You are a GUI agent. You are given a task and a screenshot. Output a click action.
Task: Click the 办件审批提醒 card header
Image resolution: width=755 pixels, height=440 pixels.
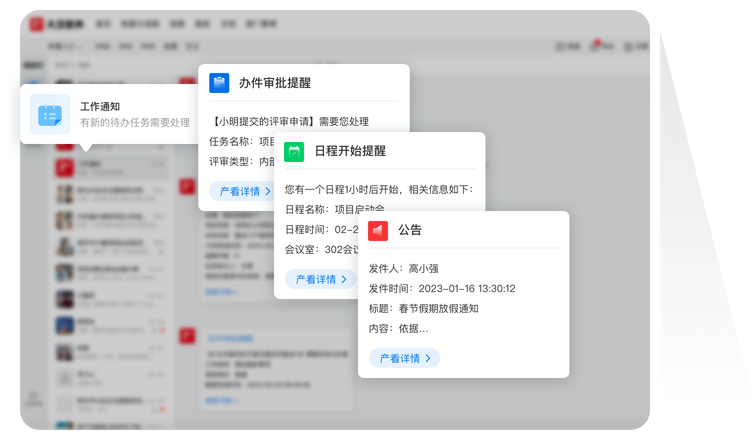274,83
